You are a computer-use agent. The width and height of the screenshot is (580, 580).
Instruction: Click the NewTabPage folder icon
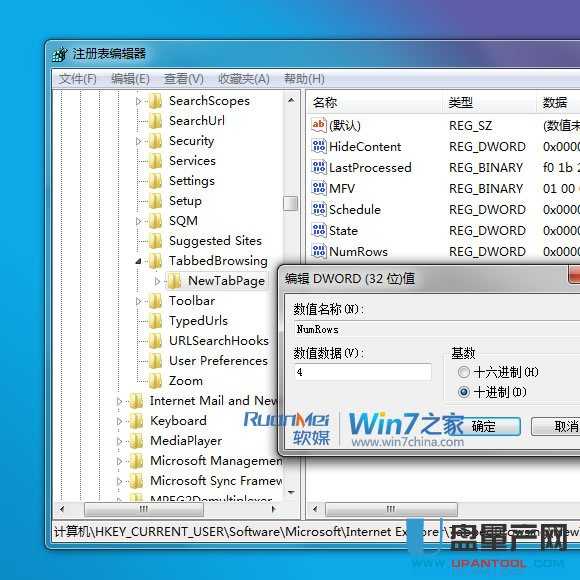pyautogui.click(x=174, y=281)
